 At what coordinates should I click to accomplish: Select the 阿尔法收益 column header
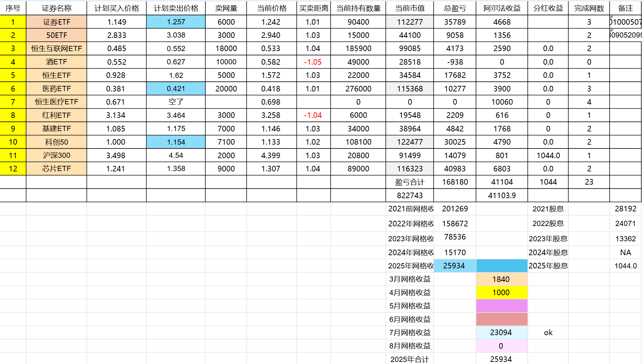tap(501, 8)
